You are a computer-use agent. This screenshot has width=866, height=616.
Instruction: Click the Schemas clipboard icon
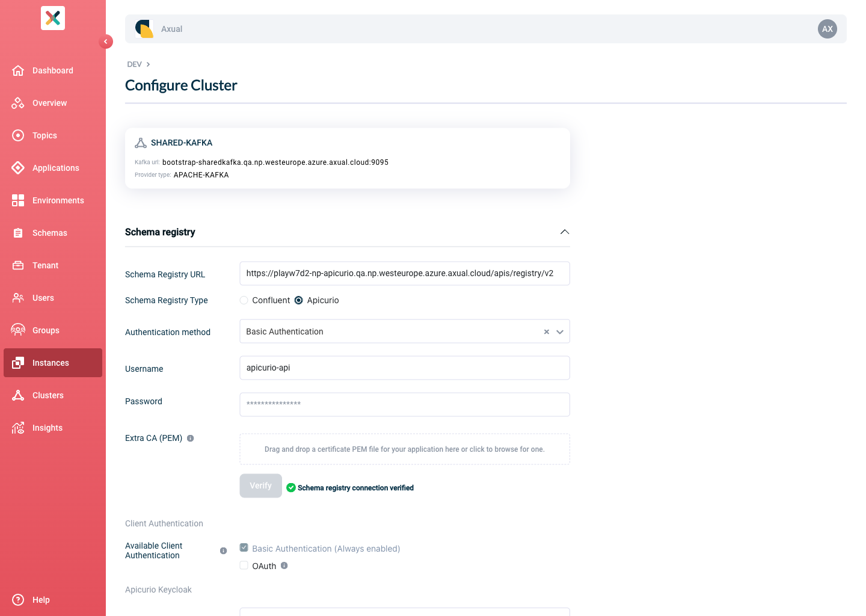tap(18, 233)
